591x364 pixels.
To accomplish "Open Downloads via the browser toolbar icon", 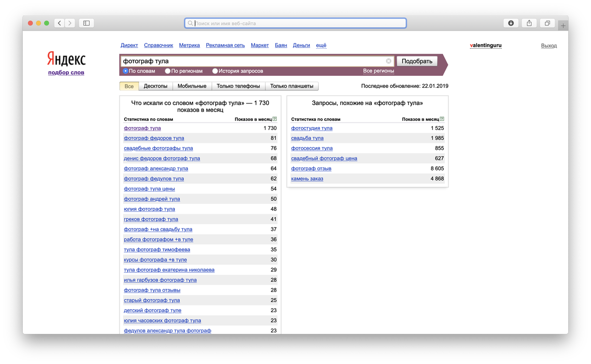I will 511,23.
